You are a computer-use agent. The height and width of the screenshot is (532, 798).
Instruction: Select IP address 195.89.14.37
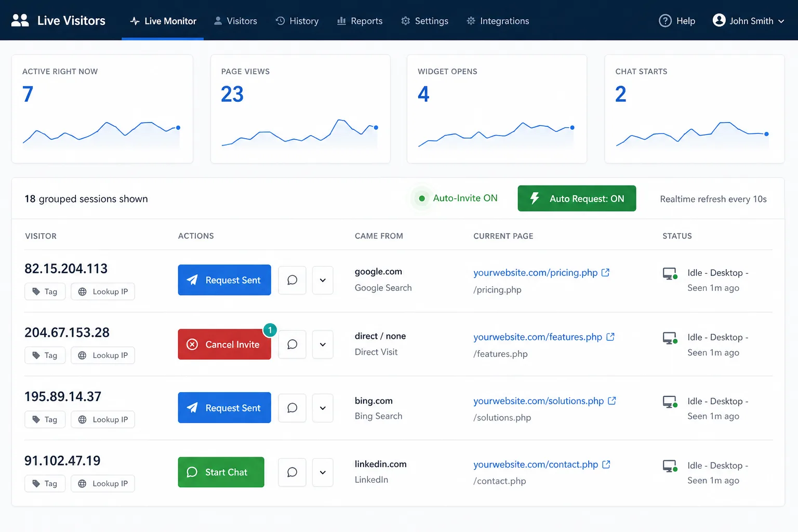tap(63, 396)
